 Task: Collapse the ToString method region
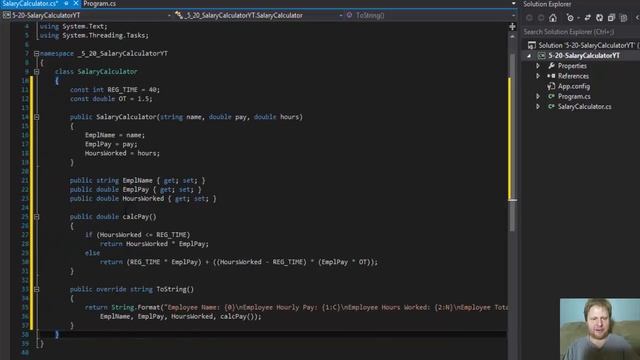click(x=36, y=289)
